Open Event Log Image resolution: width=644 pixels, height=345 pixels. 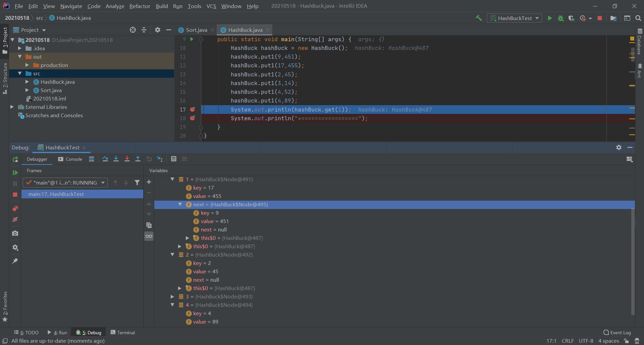(617, 332)
